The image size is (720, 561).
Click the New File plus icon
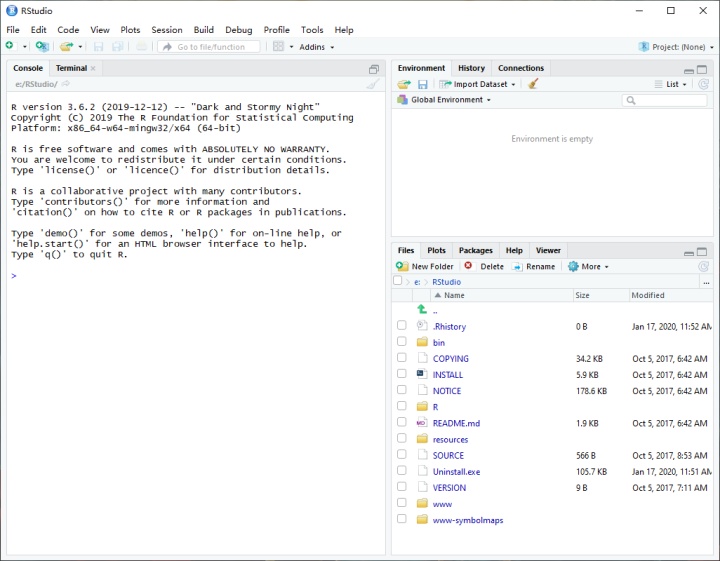(x=10, y=45)
